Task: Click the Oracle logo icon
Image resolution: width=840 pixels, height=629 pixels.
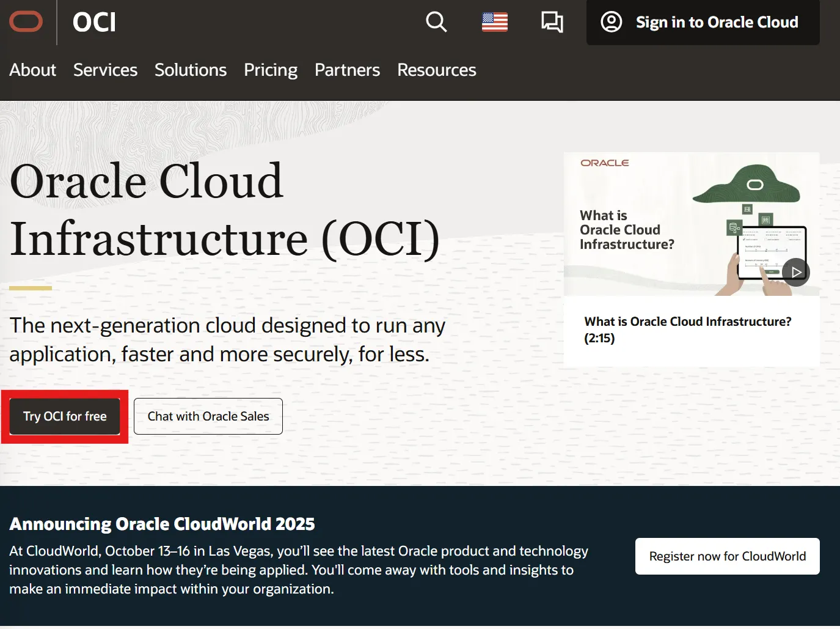Action: coord(26,22)
